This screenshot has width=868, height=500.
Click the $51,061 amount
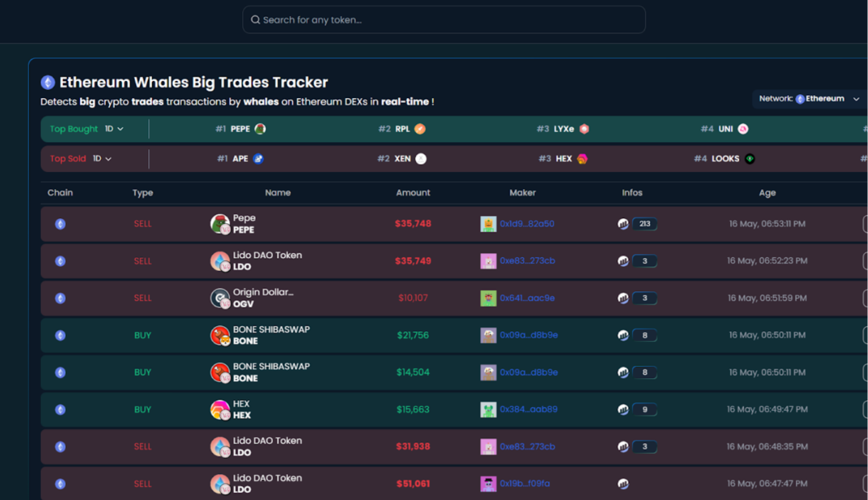413,484
